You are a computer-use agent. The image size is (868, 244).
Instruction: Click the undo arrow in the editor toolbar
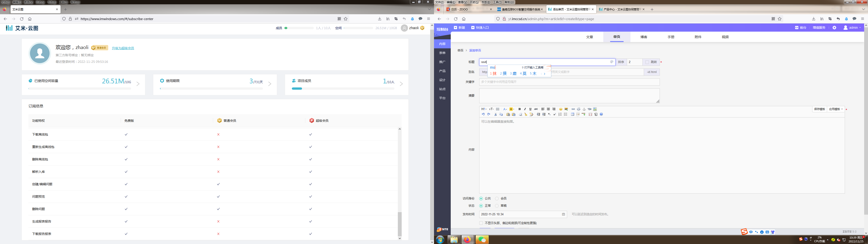483,114
